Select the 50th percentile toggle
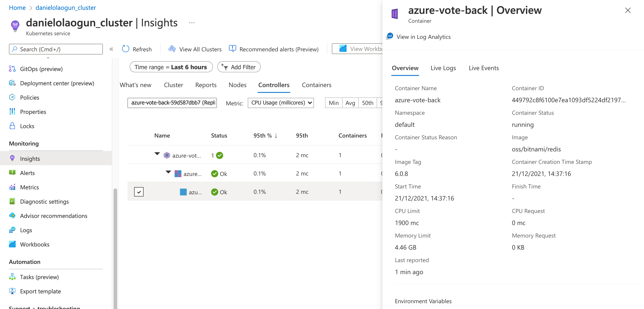 coord(367,103)
